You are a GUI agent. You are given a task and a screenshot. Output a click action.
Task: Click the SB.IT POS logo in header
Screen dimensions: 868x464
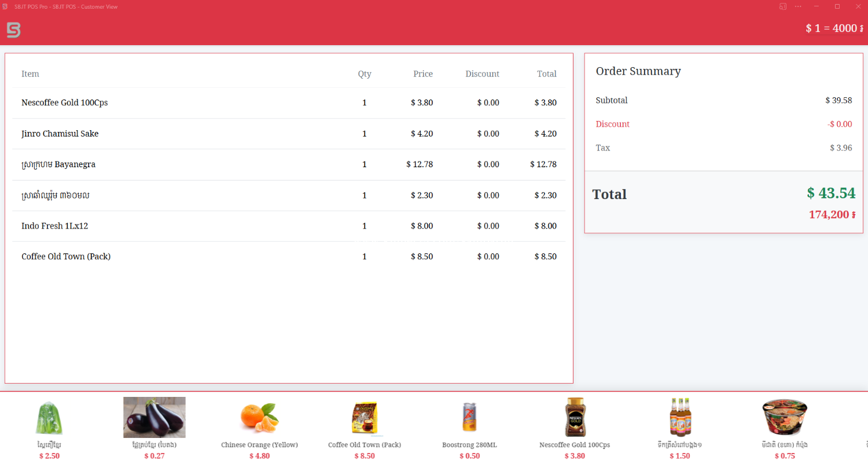[13, 30]
